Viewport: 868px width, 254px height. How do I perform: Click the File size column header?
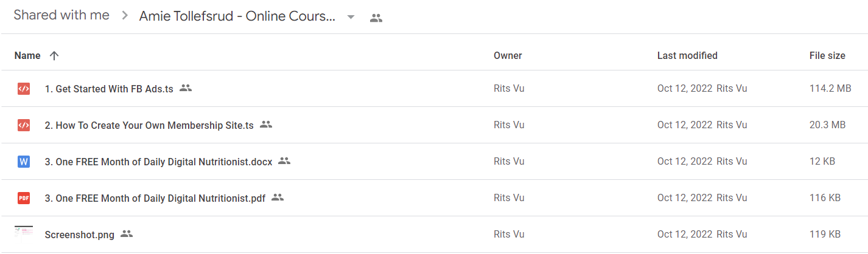(827, 55)
